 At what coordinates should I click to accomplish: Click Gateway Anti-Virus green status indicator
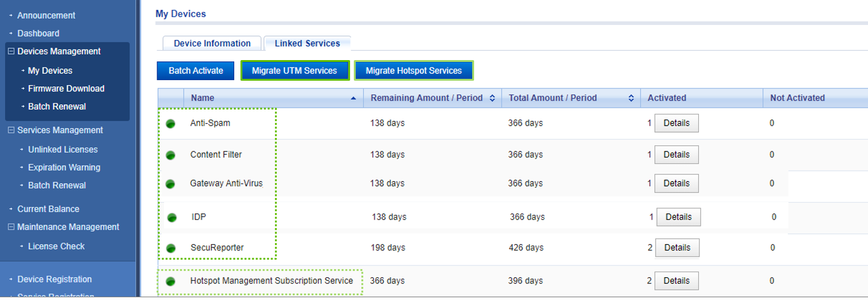[x=170, y=184]
